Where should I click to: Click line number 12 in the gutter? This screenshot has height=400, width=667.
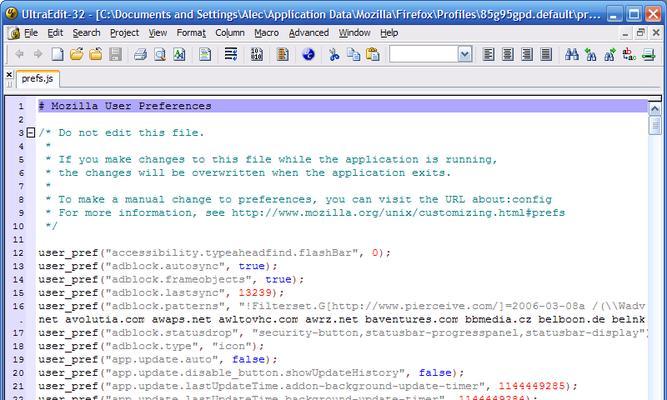pyautogui.click(x=18, y=253)
